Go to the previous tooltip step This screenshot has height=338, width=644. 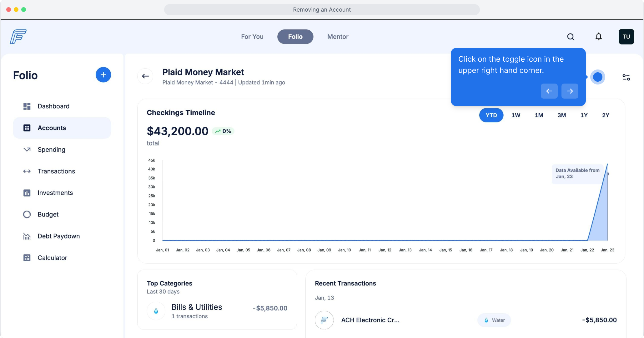point(549,91)
